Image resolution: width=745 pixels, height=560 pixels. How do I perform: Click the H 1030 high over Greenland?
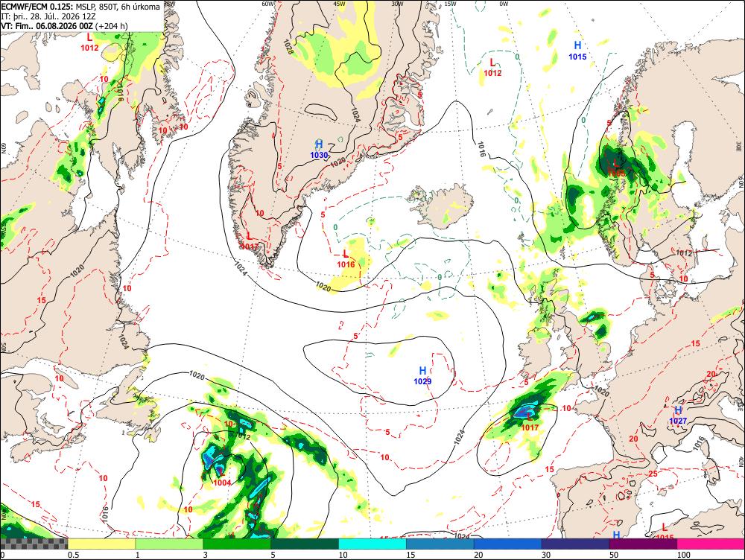319,149
